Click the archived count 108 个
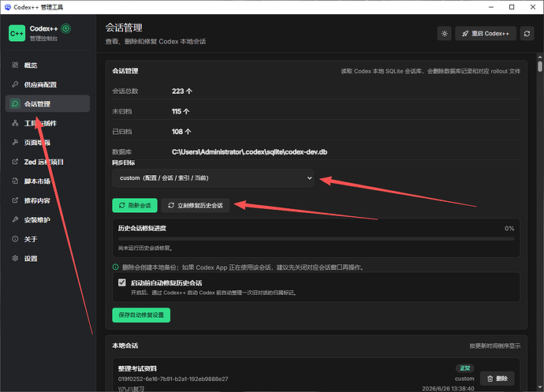Image resolution: width=544 pixels, height=392 pixels. 181,132
